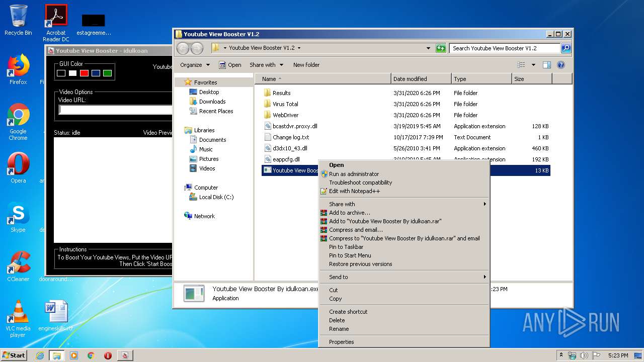Select green GUI color swatch
This screenshot has width=644, height=362.
(x=107, y=73)
